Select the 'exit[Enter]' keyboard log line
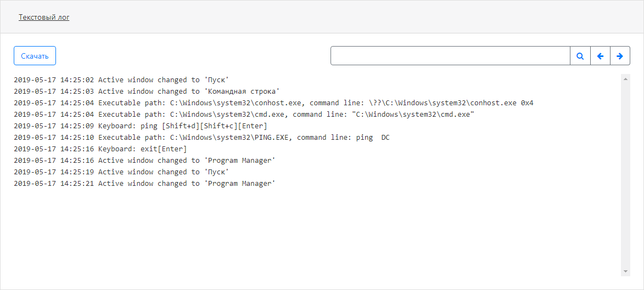 (x=100, y=149)
